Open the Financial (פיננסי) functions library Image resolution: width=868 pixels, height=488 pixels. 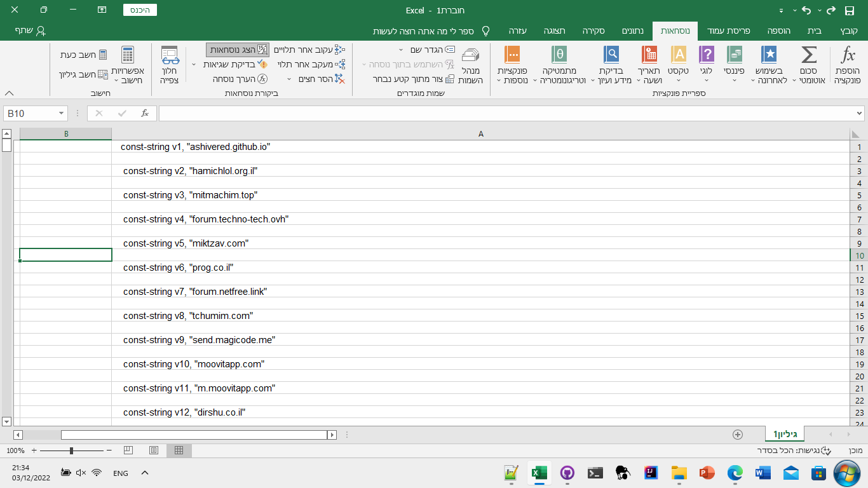pyautogui.click(x=734, y=65)
